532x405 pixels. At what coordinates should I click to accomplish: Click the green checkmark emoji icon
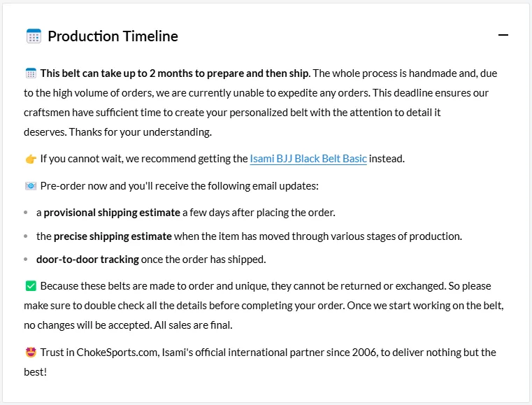click(31, 286)
